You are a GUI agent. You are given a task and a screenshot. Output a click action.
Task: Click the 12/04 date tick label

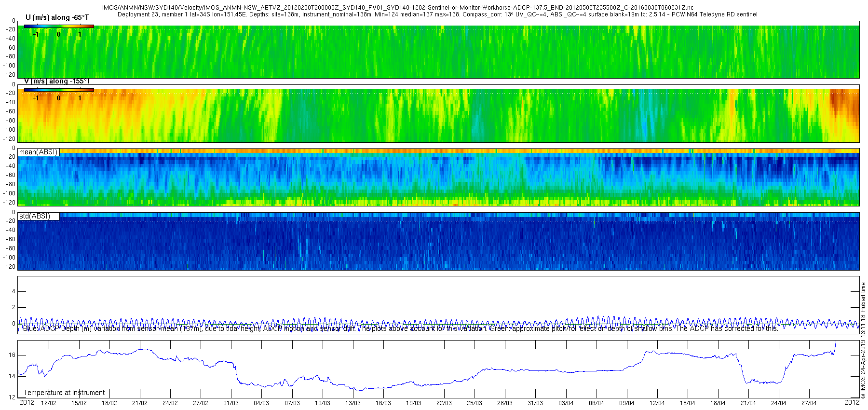tap(657, 403)
